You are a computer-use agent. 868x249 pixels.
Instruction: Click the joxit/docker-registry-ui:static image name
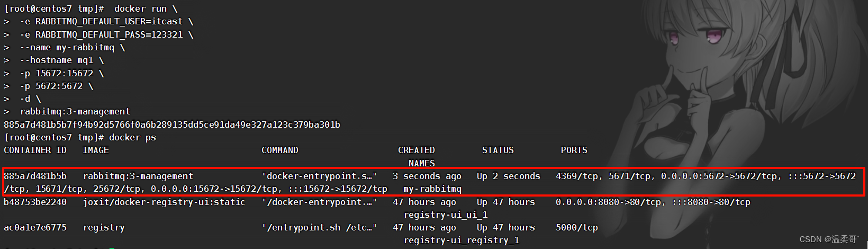(164, 202)
